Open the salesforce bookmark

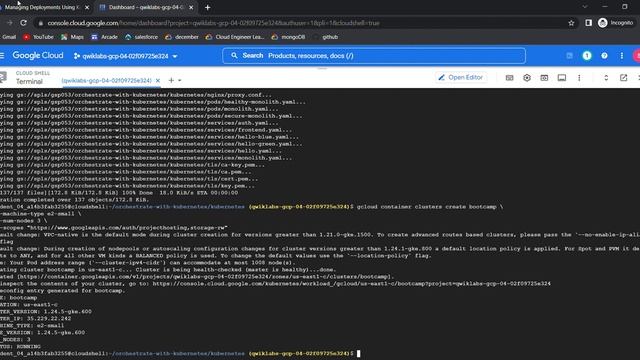point(141,37)
